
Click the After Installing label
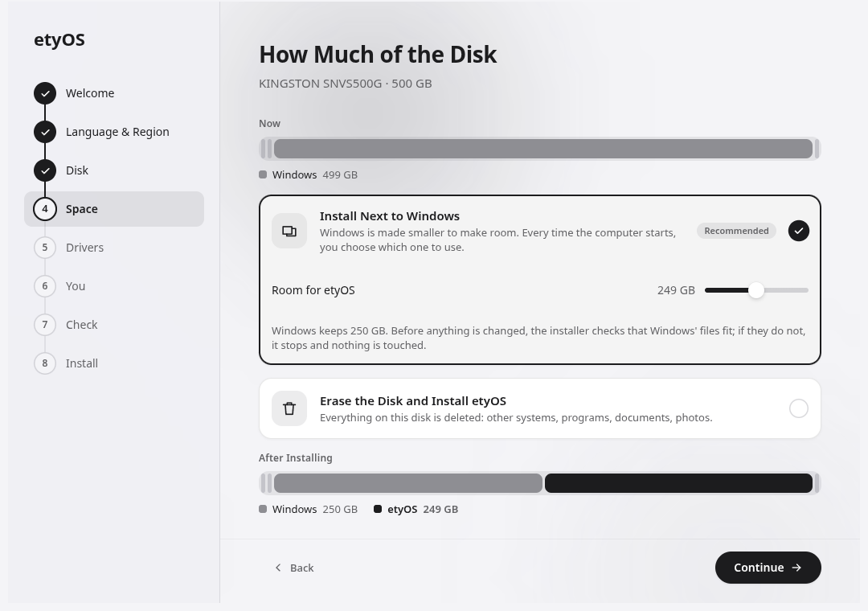point(296,458)
